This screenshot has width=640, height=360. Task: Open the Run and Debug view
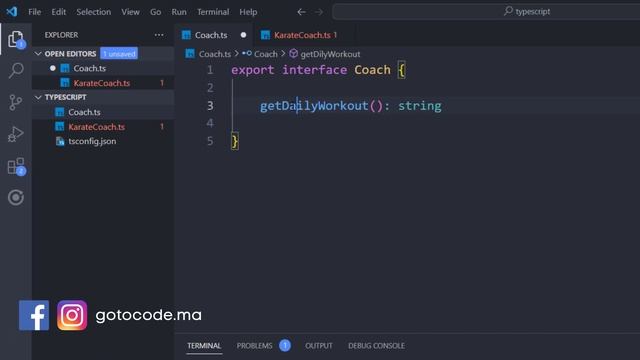pyautogui.click(x=16, y=134)
